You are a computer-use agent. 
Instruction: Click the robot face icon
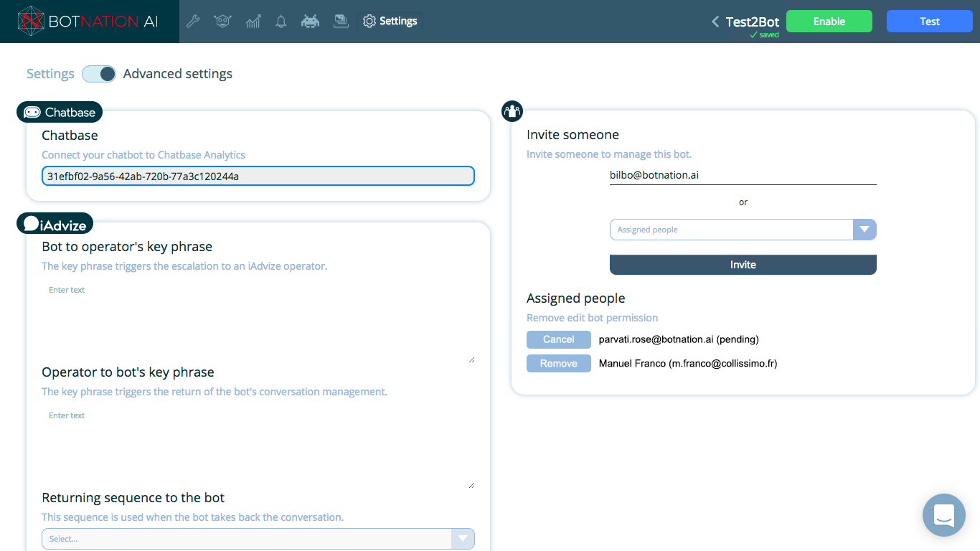pyautogui.click(x=222, y=22)
